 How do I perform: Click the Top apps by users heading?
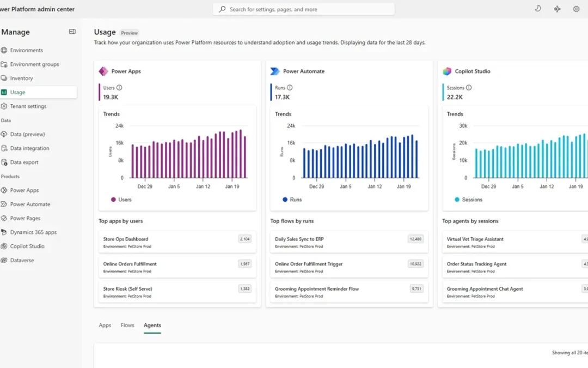[x=121, y=221]
